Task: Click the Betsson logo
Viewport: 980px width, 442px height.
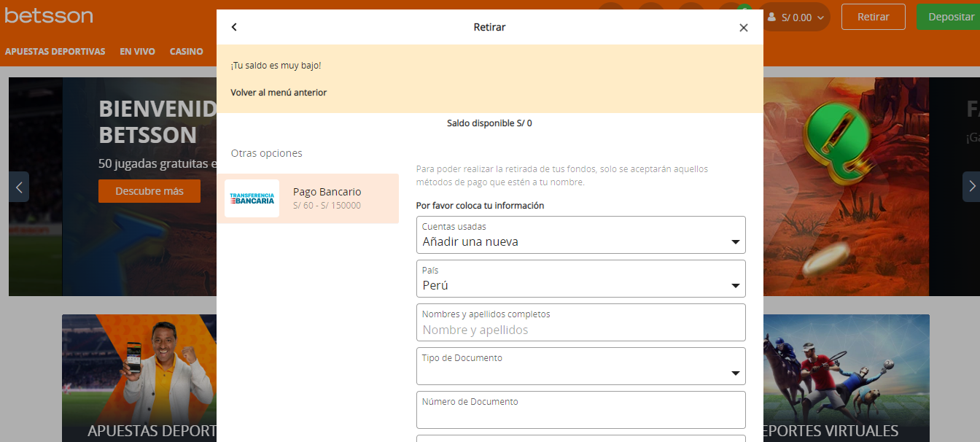Action: point(48,15)
